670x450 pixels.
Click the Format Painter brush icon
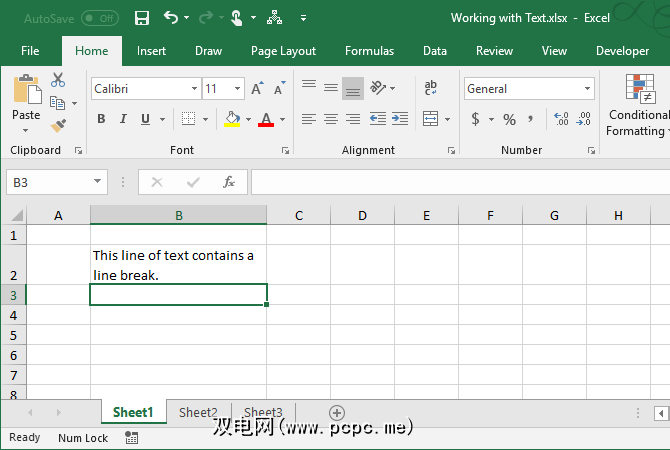58,126
